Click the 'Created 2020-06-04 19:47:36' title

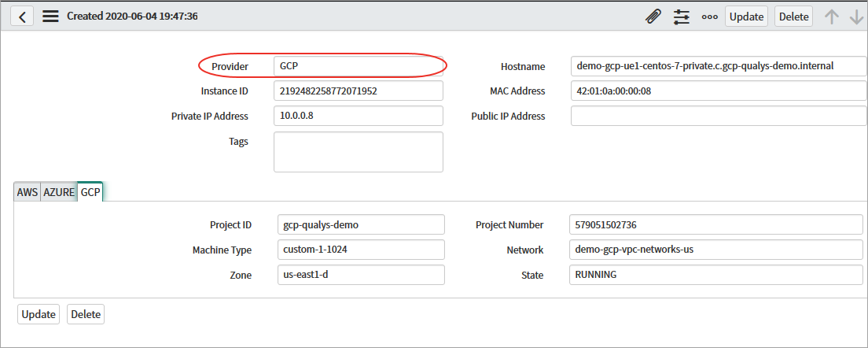tap(132, 17)
